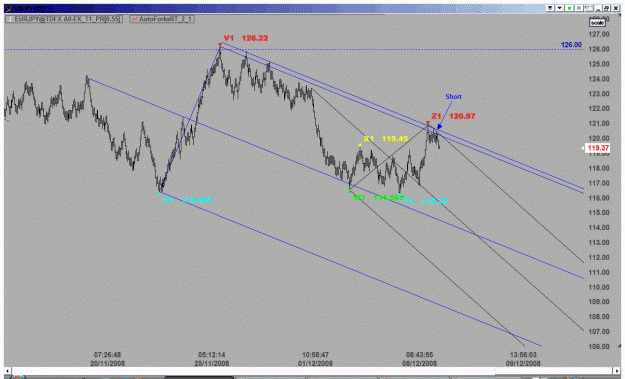The image size is (625, 379).
Task: Click the 09/12/2008 date axis label
Action: click(523, 363)
